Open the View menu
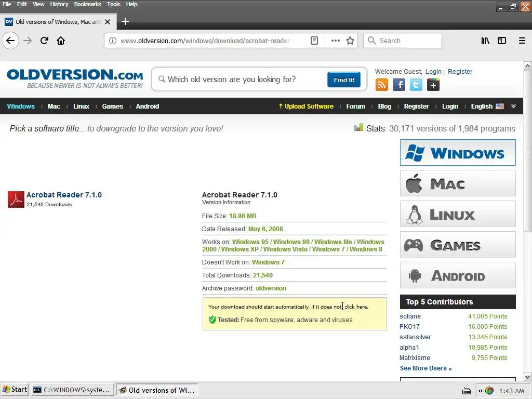 [x=38, y=4]
